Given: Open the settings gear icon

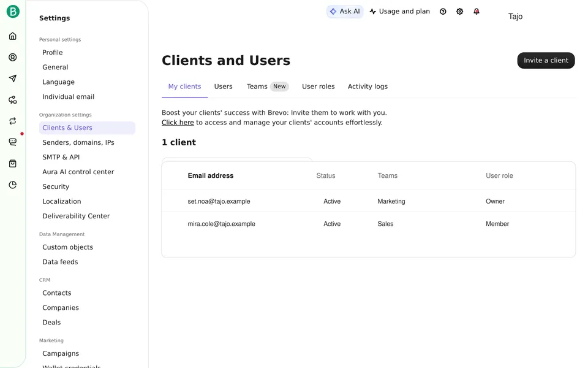Looking at the screenshot, I should (x=460, y=12).
